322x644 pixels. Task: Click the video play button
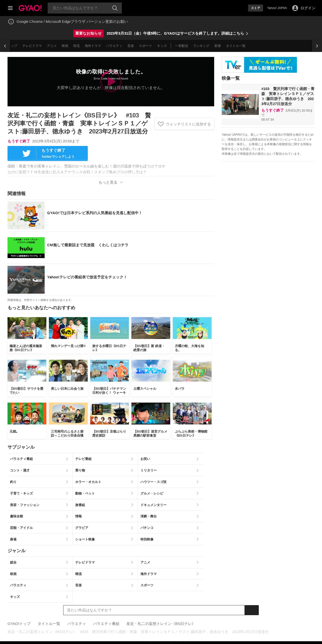click(111, 82)
